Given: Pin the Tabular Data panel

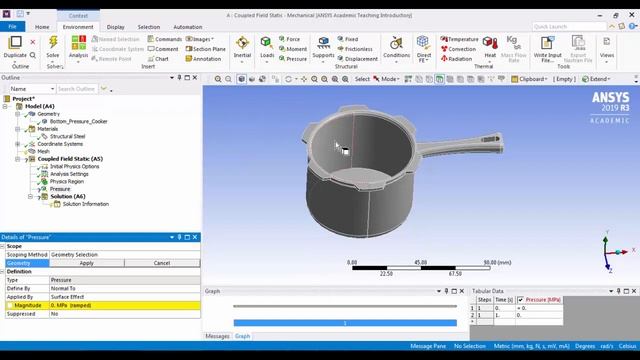Looking at the screenshot, I should (618, 291).
